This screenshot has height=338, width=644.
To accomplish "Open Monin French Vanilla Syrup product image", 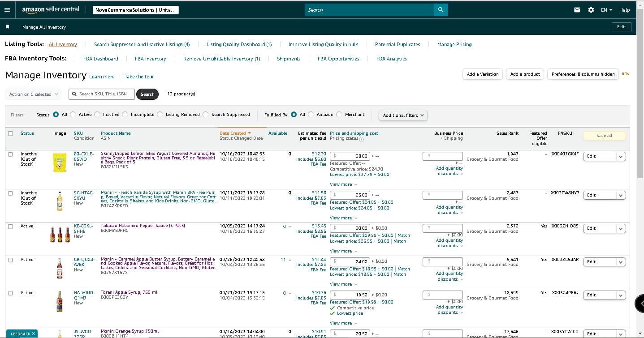I will pyautogui.click(x=60, y=201).
